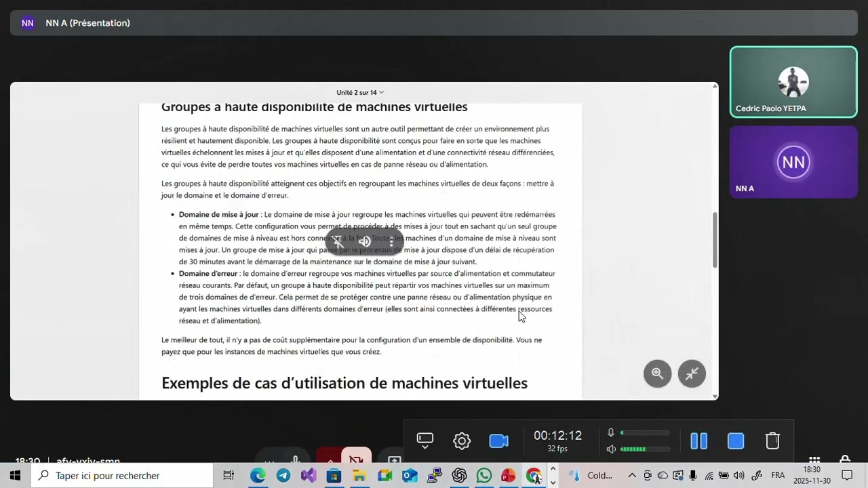The width and height of the screenshot is (868, 488).
Task: Delete the current recording with trash icon
Action: (x=772, y=441)
